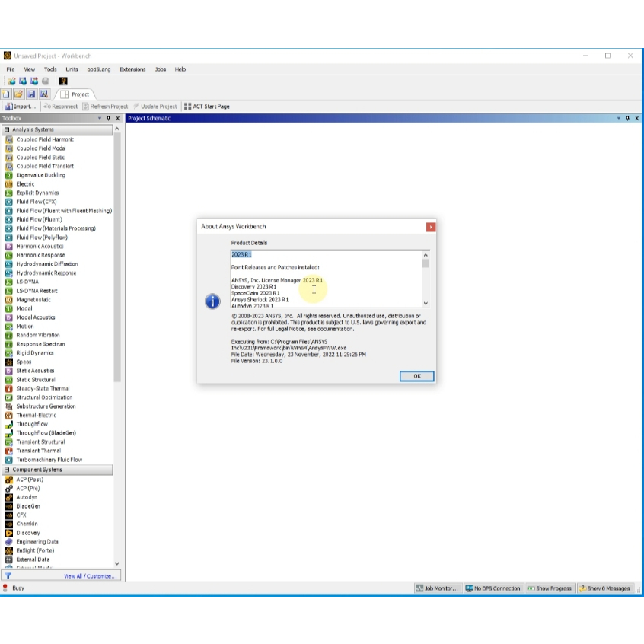The image size is (644, 644).
Task: Click the Reconnect toolbar button
Action: click(60, 107)
